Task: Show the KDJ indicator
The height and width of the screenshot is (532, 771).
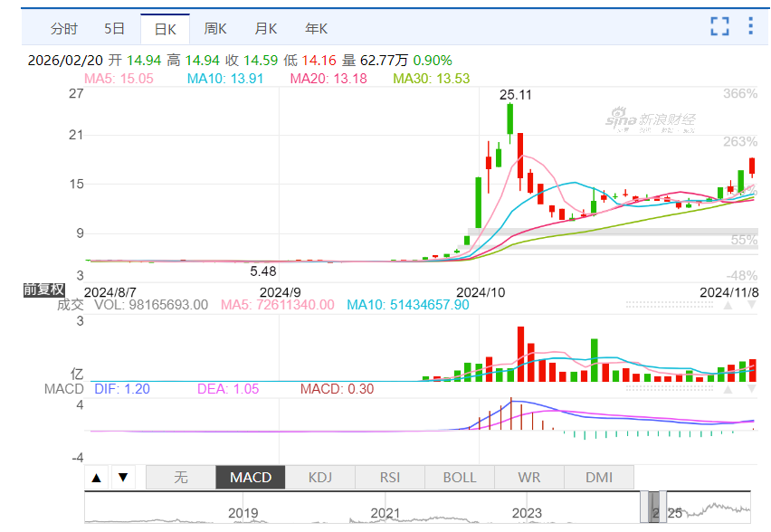Action: pos(319,478)
